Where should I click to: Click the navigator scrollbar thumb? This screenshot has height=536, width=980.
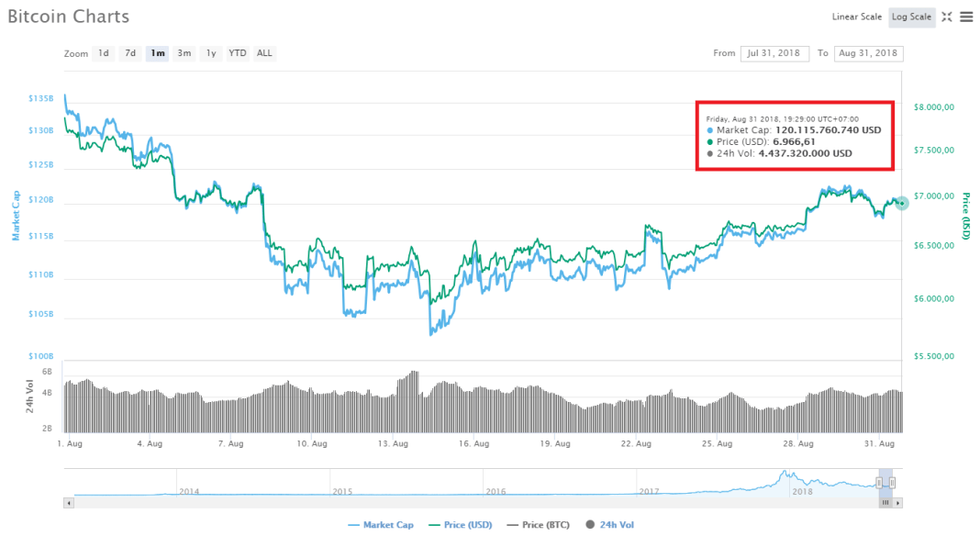tap(885, 503)
